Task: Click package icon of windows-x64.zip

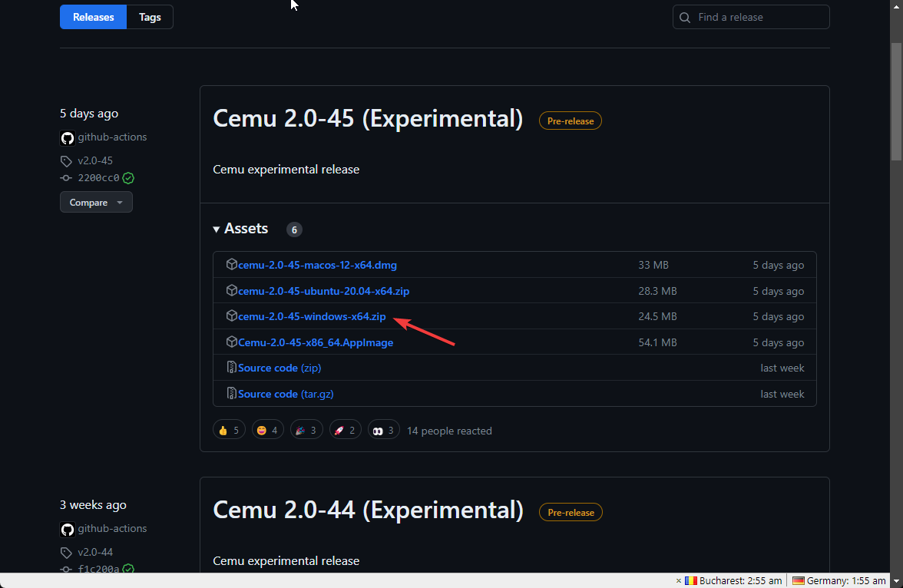Action: point(232,315)
